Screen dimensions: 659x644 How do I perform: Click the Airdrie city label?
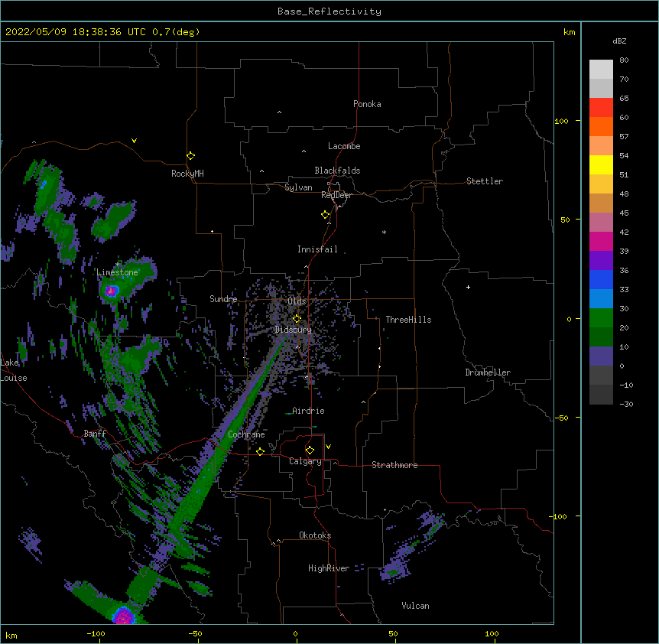[x=308, y=411]
